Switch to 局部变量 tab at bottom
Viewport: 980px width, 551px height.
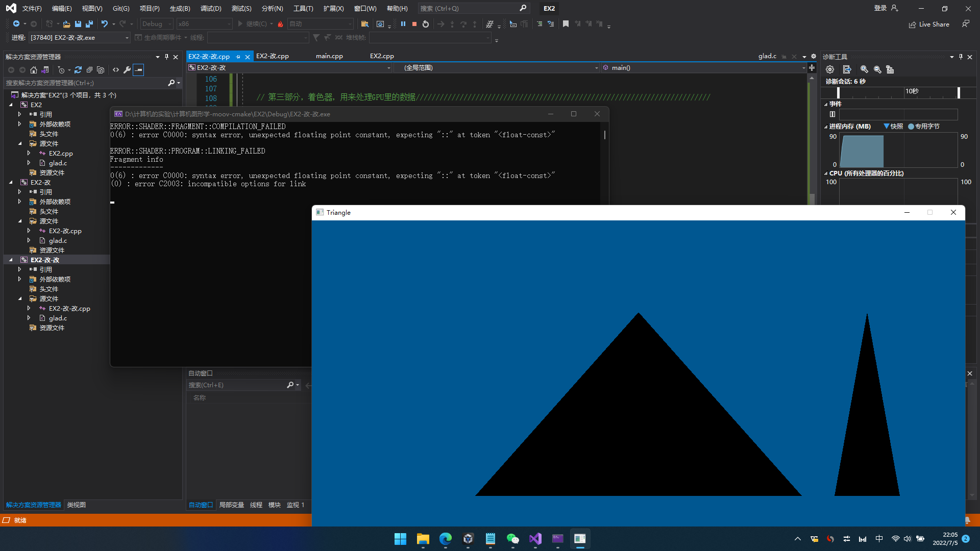[231, 505]
